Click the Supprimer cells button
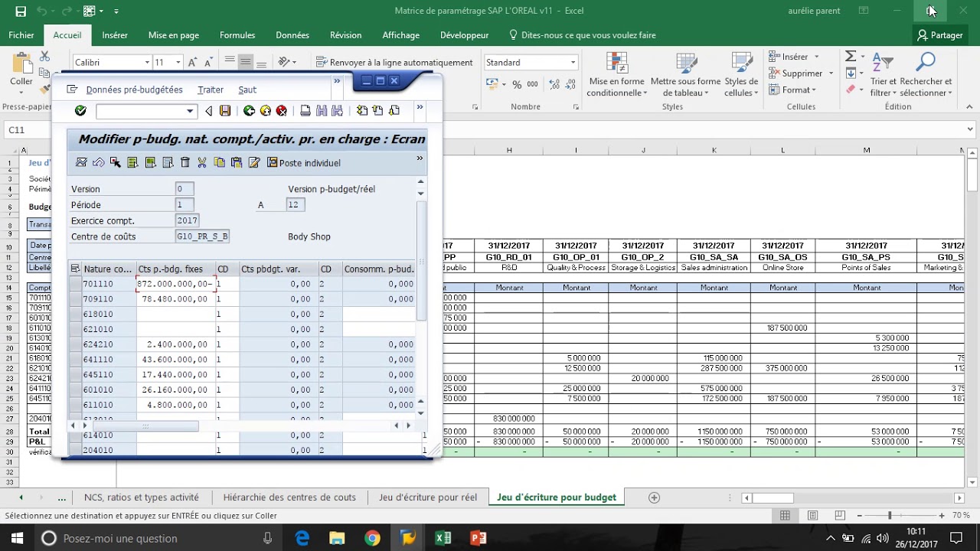The image size is (980, 551). click(796, 73)
